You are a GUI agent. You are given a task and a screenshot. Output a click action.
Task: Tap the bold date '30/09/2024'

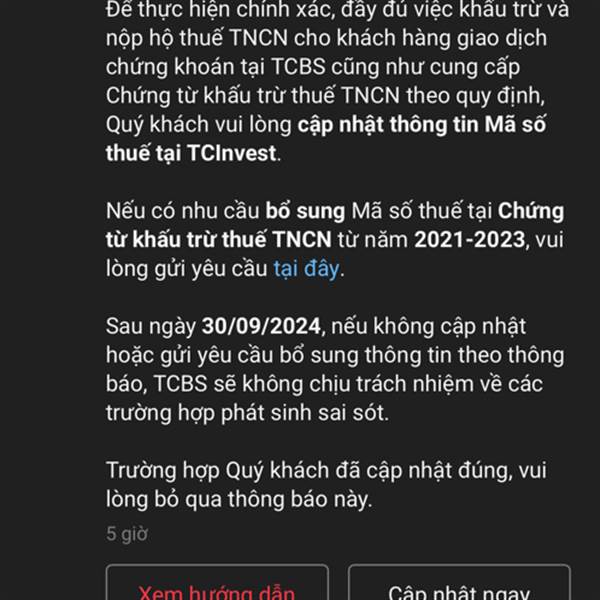[261, 326]
